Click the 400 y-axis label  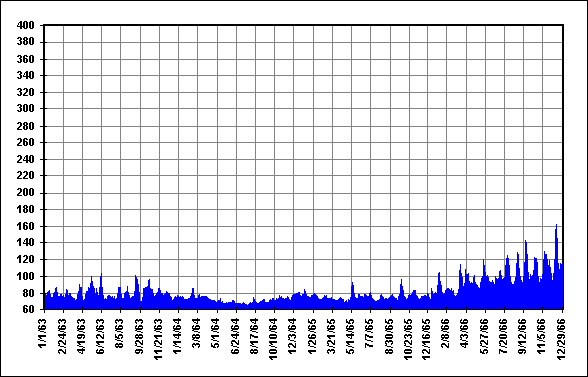tap(26, 26)
